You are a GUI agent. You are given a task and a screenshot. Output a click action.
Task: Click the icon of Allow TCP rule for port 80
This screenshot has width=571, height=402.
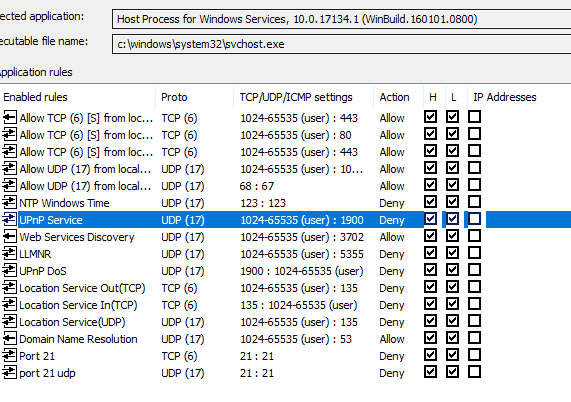pyautogui.click(x=9, y=135)
